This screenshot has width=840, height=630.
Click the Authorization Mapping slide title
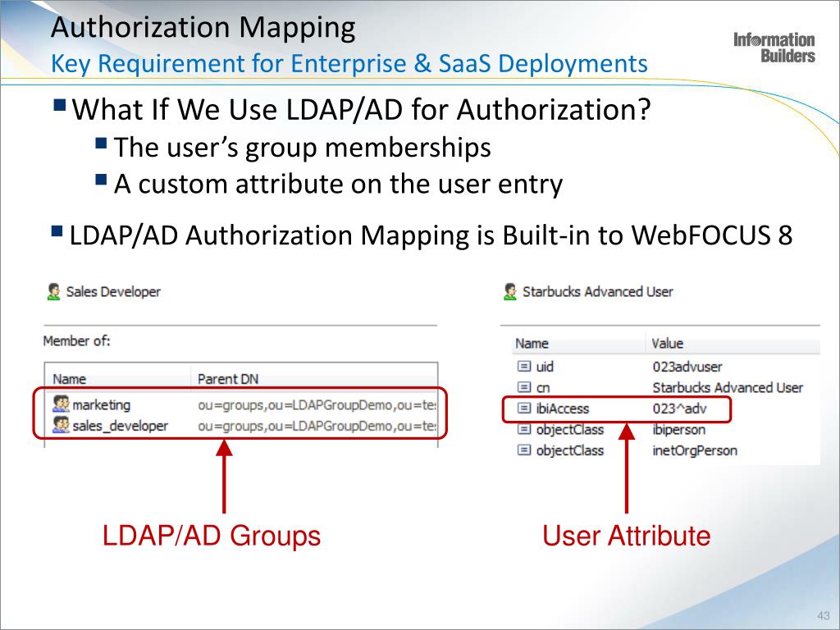pos(203,27)
